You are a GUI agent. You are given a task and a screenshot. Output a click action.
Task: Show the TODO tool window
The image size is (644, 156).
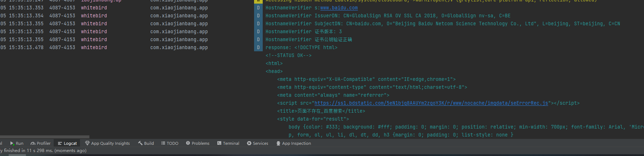(x=170, y=143)
